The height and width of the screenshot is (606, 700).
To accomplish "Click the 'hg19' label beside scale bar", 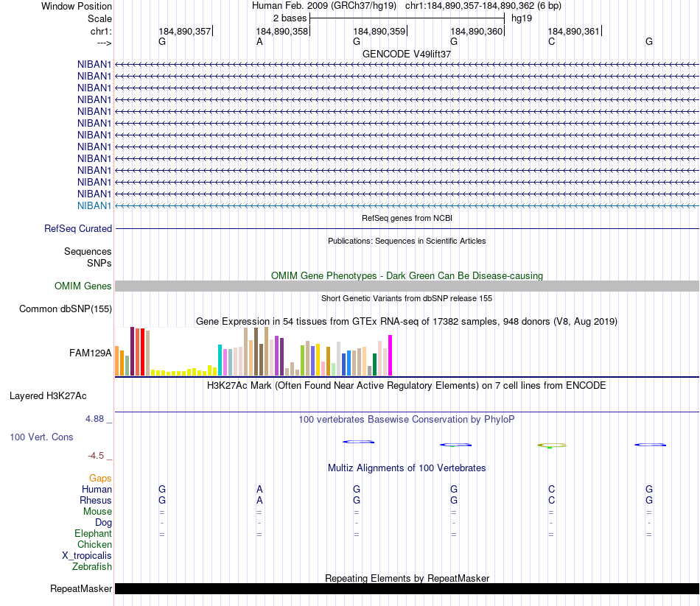I will click(x=522, y=18).
